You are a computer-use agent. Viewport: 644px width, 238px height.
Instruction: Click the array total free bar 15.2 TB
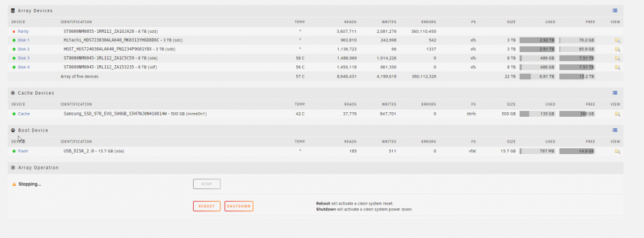click(577, 77)
